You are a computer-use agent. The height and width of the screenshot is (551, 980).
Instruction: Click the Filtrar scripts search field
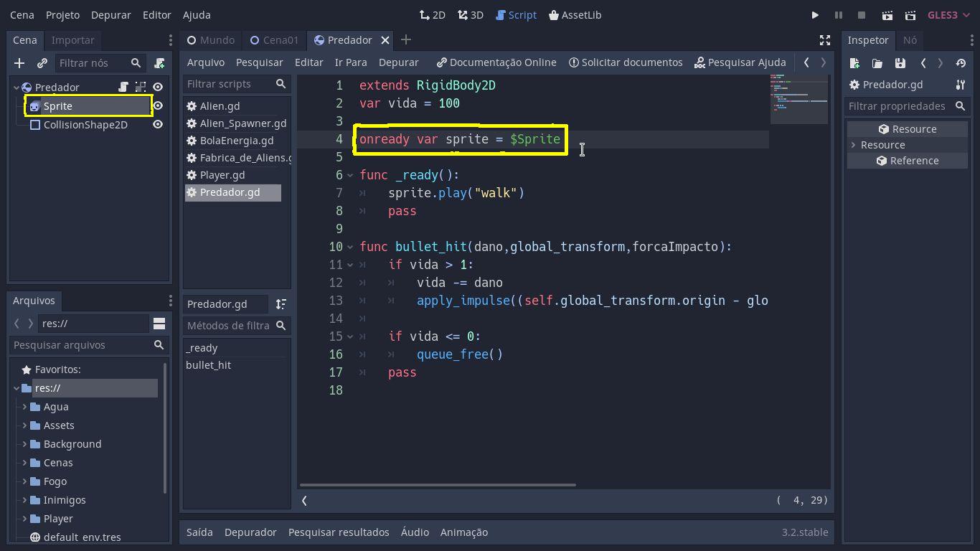pos(237,84)
